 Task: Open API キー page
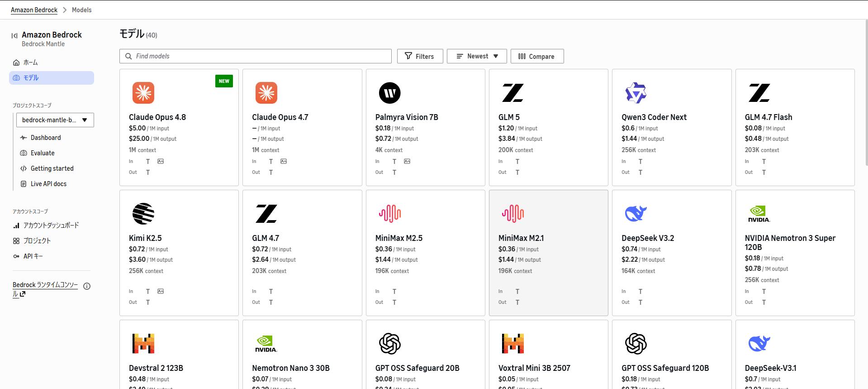(x=33, y=256)
